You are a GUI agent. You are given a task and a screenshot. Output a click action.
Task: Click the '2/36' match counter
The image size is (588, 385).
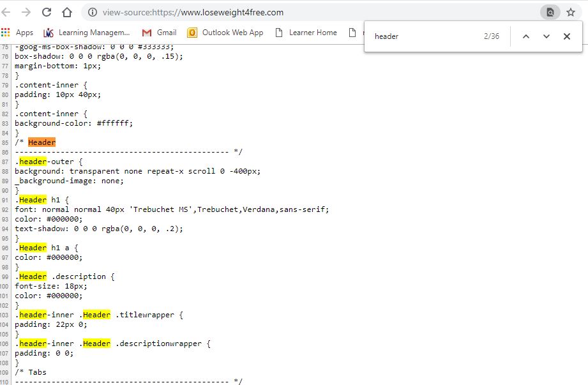tap(492, 36)
